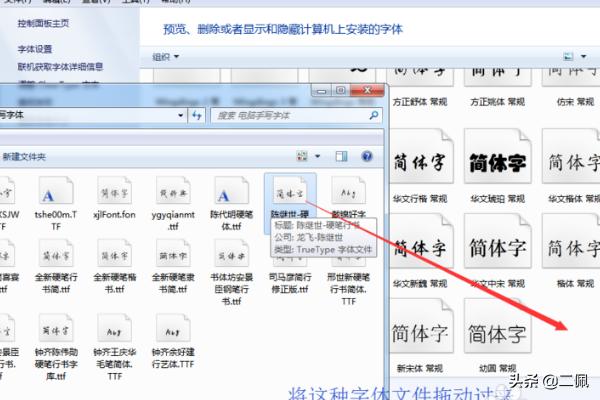This screenshot has height=400, width=600.
Task: Select the 华文琥珀 常规 font thumbnail
Action: [x=497, y=157]
